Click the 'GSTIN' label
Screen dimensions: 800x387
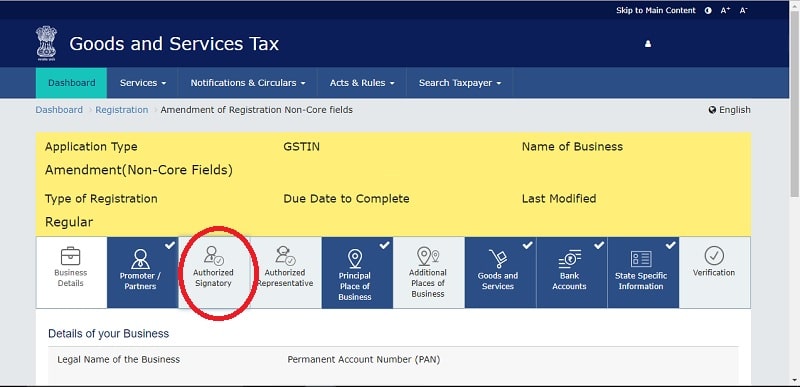point(302,146)
